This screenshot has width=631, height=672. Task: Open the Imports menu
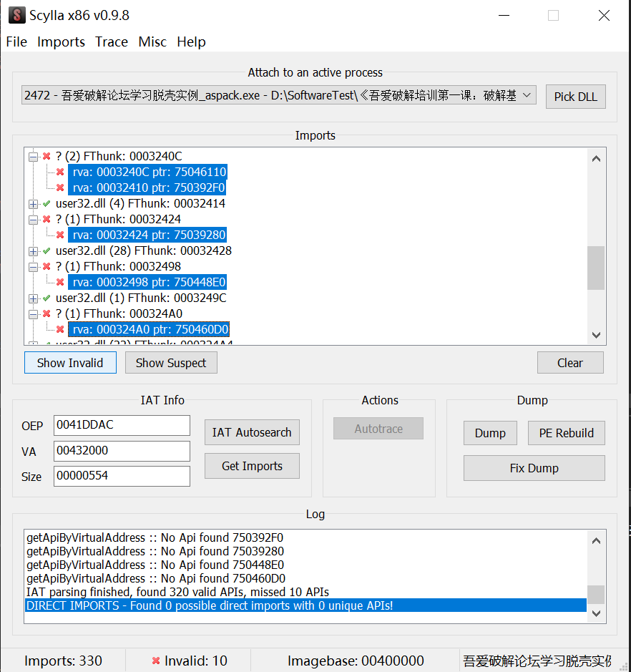(x=61, y=42)
